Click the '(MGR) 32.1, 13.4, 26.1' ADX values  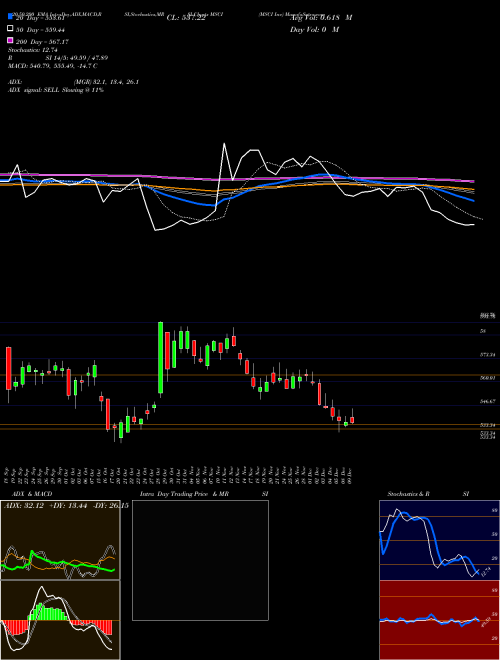[106, 82]
